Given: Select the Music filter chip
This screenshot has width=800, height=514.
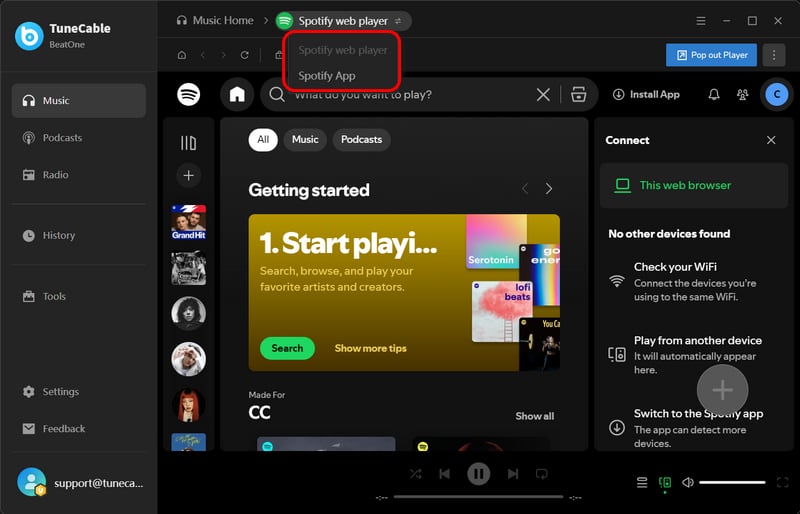Looking at the screenshot, I should [x=305, y=140].
